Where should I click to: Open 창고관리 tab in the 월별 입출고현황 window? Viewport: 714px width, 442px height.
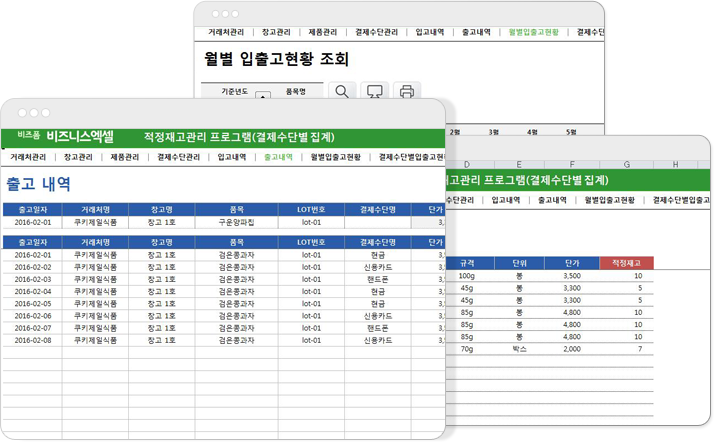(x=276, y=32)
